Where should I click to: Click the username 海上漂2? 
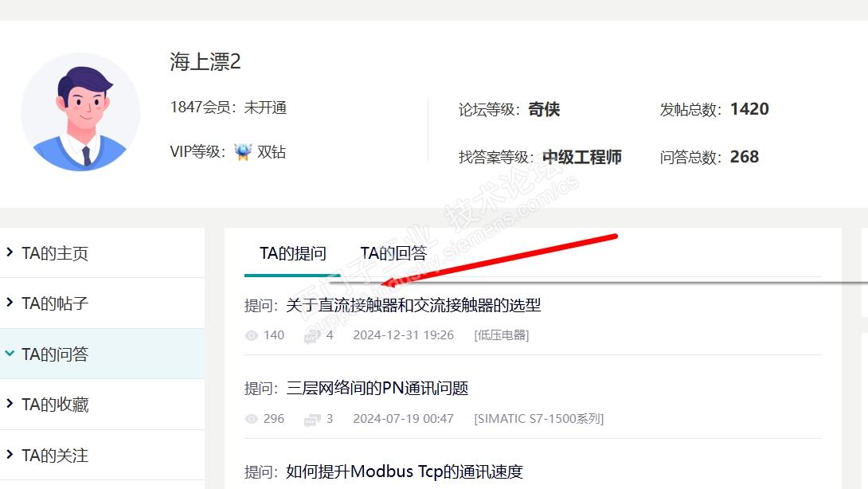205,61
